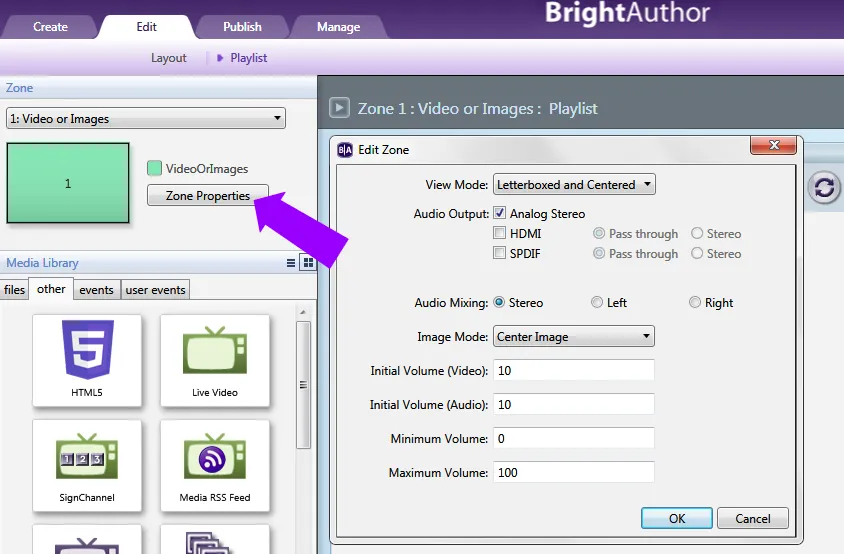Switch to the files tab in Media Library
The height and width of the screenshot is (554, 844).
coord(14,290)
